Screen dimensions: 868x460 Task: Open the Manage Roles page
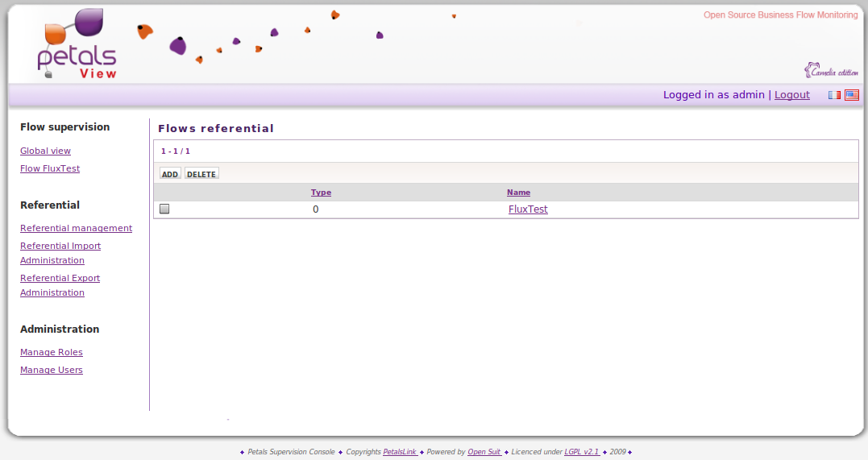pos(52,352)
